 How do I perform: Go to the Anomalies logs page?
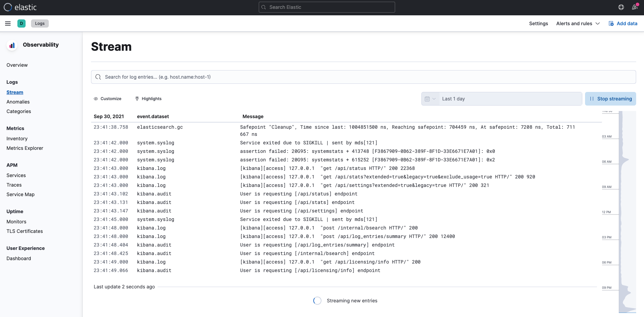tap(18, 102)
